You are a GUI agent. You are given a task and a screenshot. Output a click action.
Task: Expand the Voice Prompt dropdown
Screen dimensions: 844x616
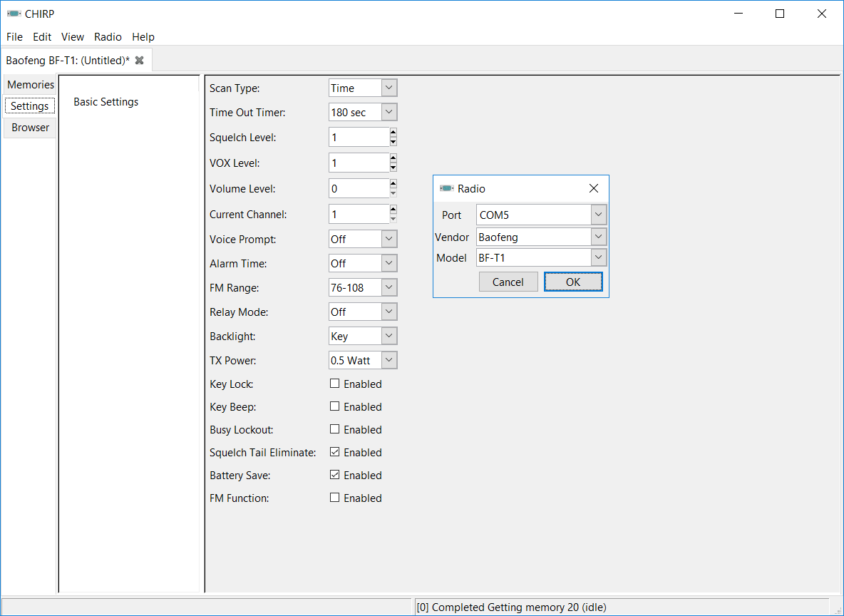click(x=389, y=239)
